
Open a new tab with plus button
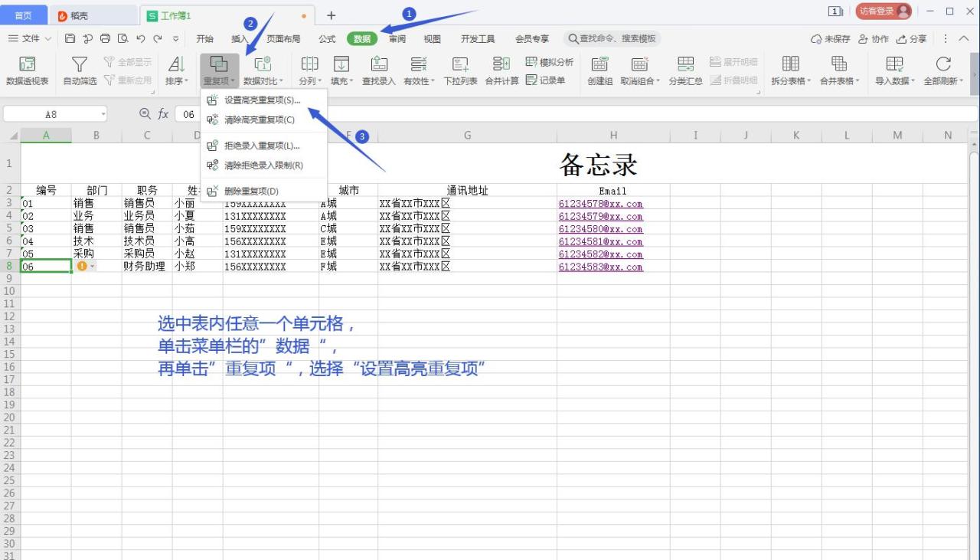[x=332, y=15]
